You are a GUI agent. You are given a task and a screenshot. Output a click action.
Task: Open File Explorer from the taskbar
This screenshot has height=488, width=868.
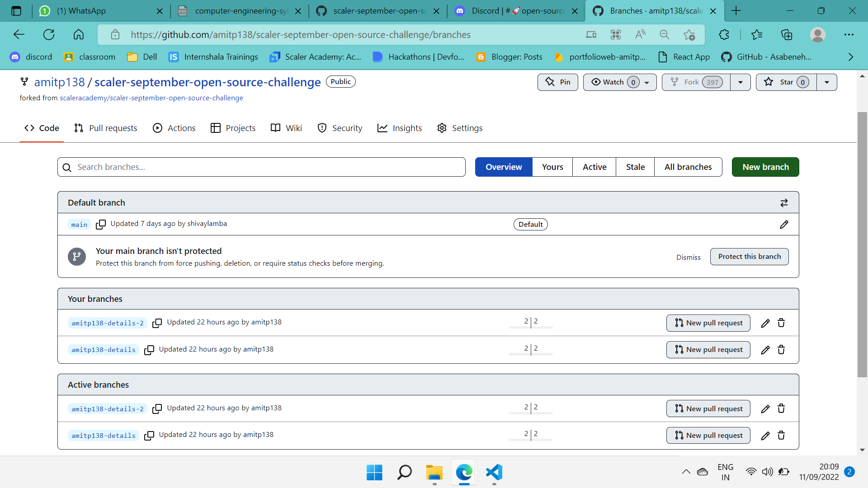pyautogui.click(x=434, y=473)
